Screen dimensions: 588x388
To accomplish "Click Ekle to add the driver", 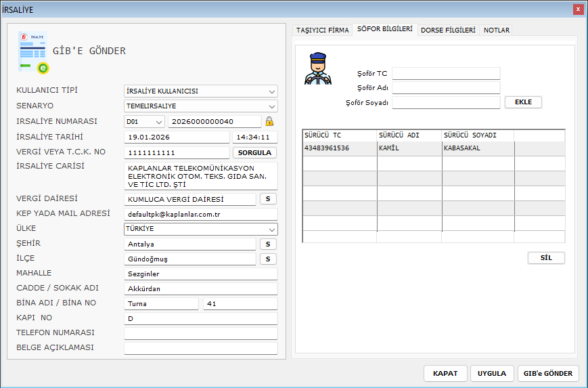I will tap(523, 102).
